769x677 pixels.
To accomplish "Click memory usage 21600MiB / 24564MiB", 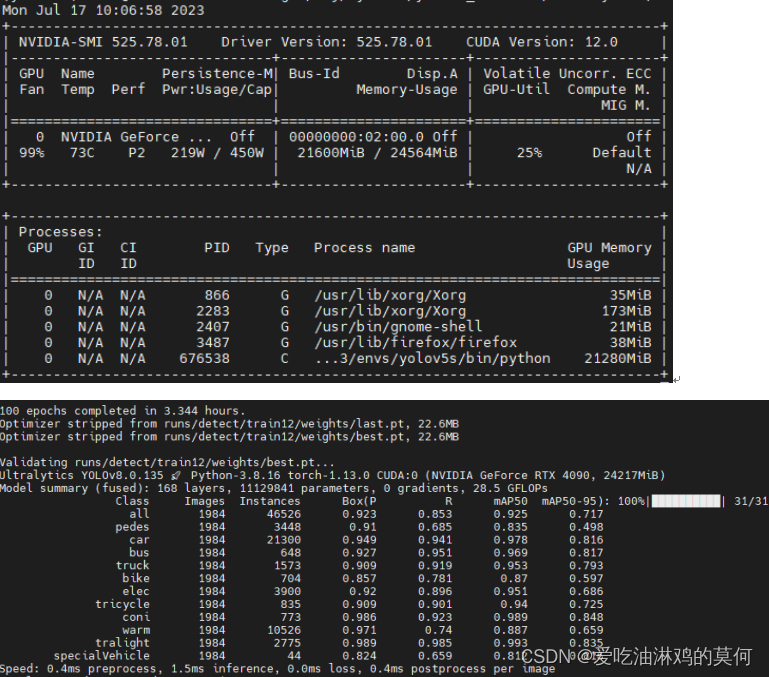I will click(377, 153).
